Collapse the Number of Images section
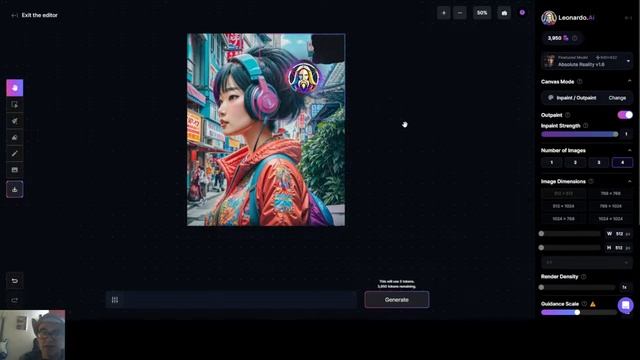640x360 pixels. 629,151
